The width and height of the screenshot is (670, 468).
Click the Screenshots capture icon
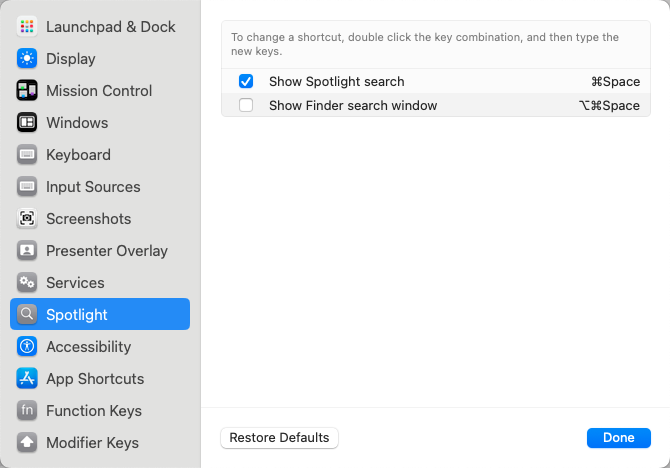click(27, 219)
